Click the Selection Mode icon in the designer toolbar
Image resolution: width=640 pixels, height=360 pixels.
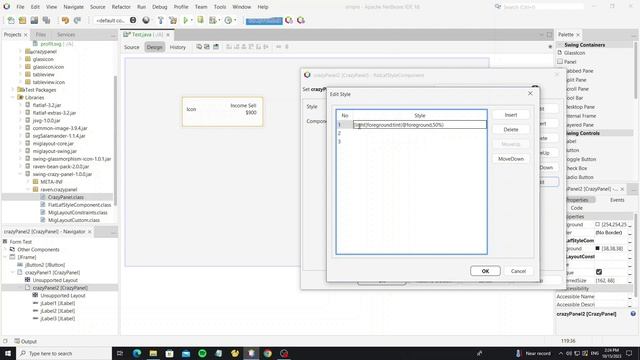(199, 47)
